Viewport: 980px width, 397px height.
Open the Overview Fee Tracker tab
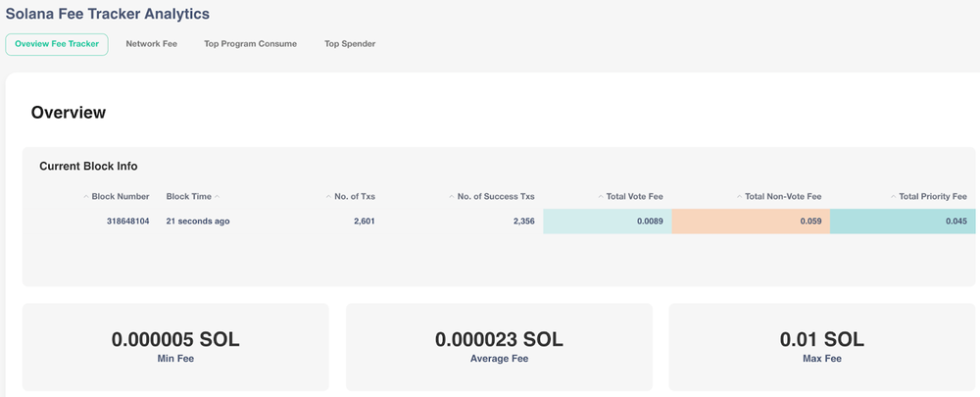click(x=57, y=44)
